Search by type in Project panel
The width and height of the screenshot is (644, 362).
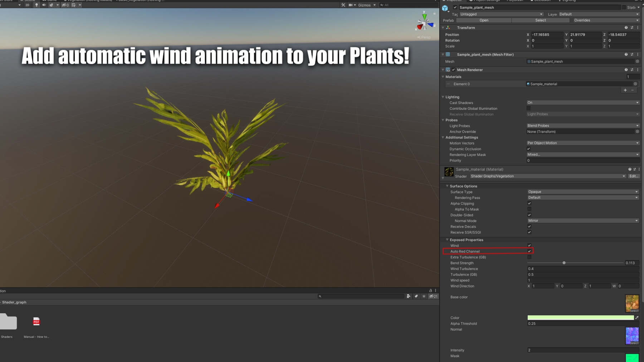coord(409,296)
